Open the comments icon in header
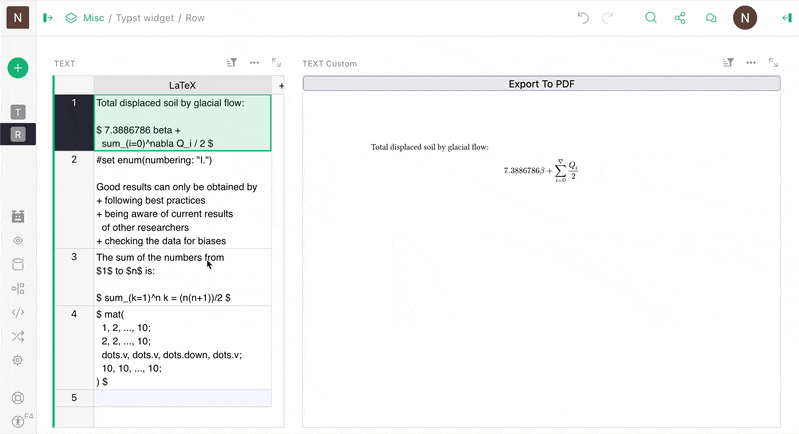Viewport: 799px width, 434px height. pos(711,18)
